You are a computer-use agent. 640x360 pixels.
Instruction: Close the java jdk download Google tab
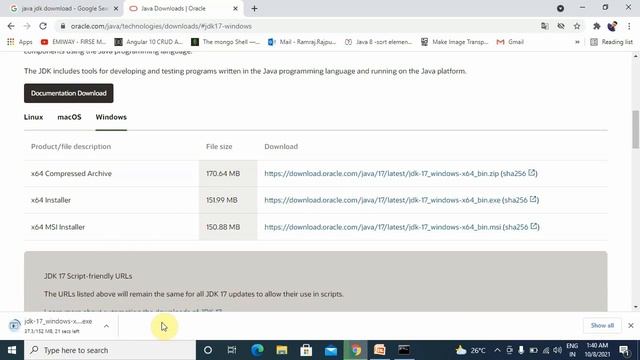coord(116,8)
